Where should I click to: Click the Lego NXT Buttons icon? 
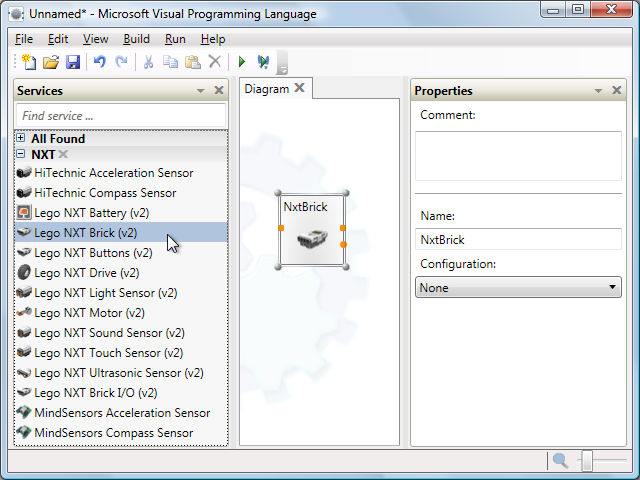tap(24, 252)
